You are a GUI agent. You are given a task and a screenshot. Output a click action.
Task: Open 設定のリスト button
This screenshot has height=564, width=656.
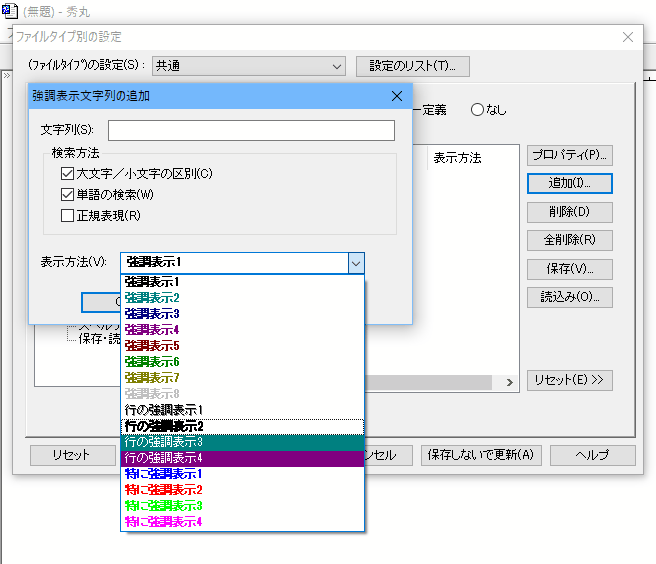pos(413,66)
